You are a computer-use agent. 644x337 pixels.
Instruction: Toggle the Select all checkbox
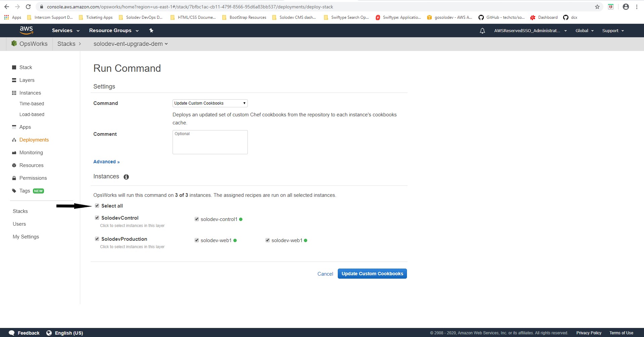(97, 206)
